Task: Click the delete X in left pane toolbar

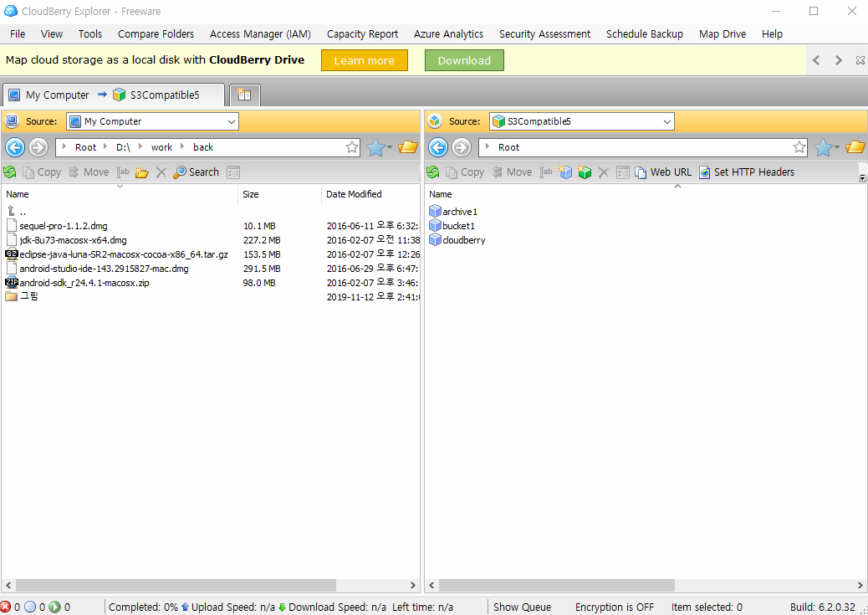Action: [x=161, y=172]
